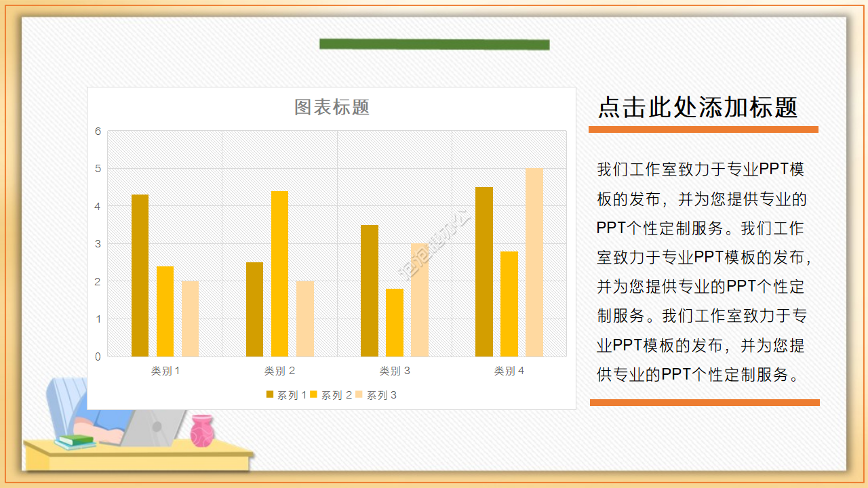
Task: Click the 系列 2 bar in 类别 1
Action: [x=165, y=311]
